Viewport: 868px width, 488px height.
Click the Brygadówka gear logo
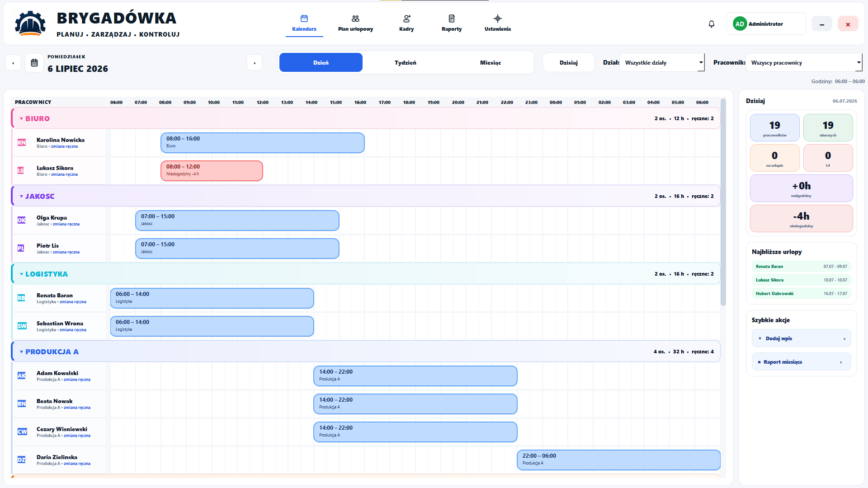[x=30, y=23]
